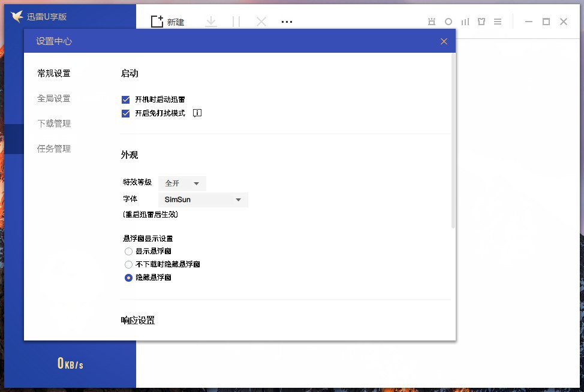Image resolution: width=584 pixels, height=392 pixels.
Task: Select the 显示悬浮窗 radio button
Action: click(128, 251)
